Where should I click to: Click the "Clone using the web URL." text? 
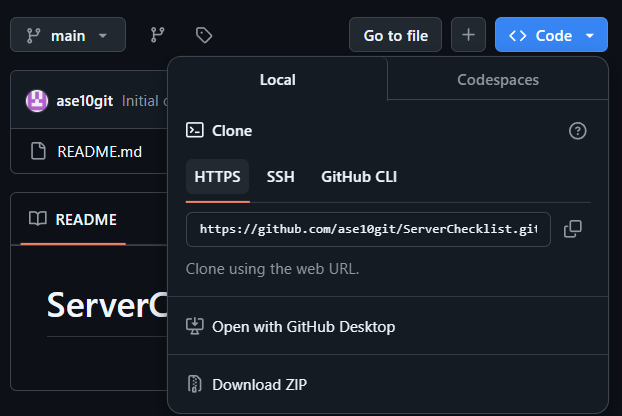coord(273,269)
